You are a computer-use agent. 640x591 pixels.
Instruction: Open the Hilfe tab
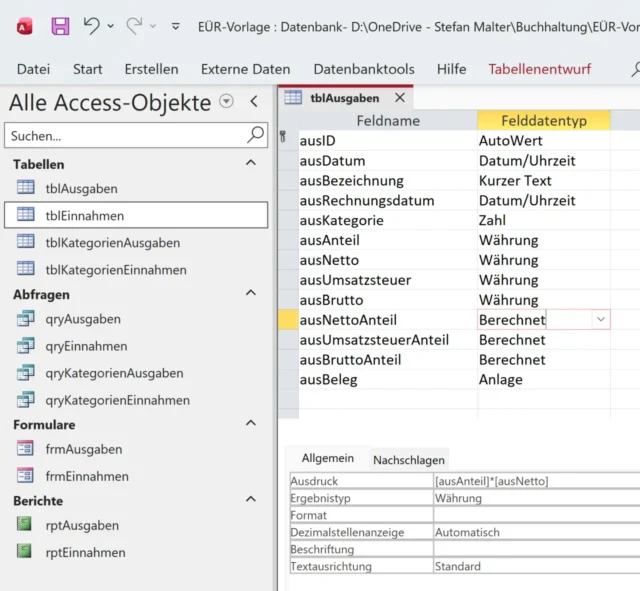click(451, 69)
